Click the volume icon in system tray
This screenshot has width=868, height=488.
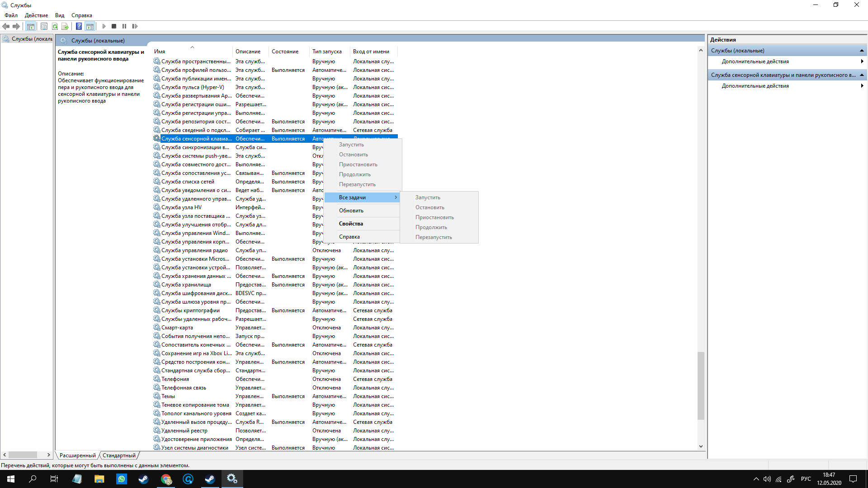pos(767,479)
